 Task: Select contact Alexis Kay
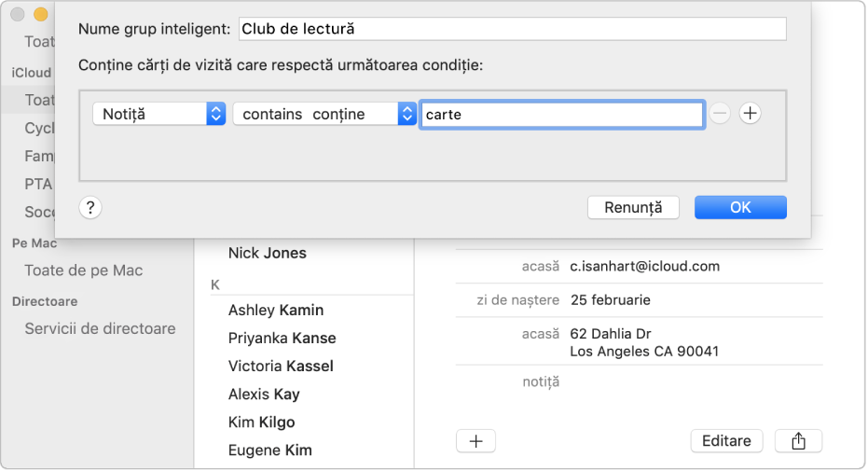(x=264, y=395)
